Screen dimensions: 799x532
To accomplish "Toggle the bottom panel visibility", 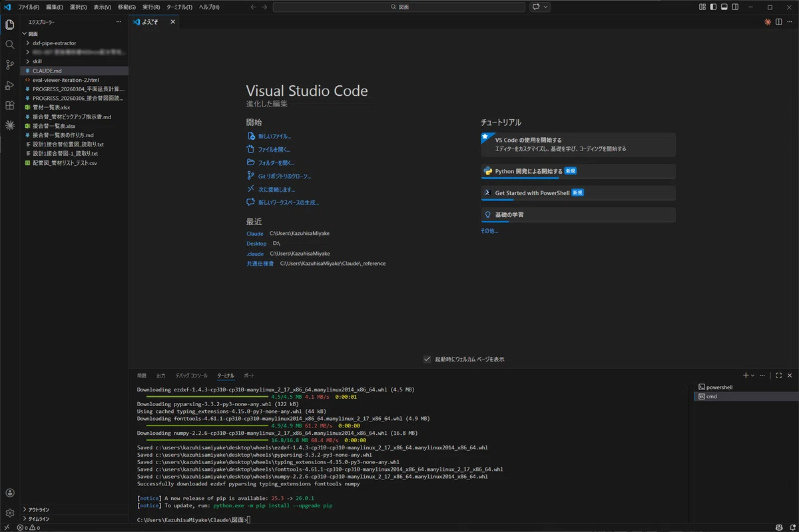I will coord(724,7).
